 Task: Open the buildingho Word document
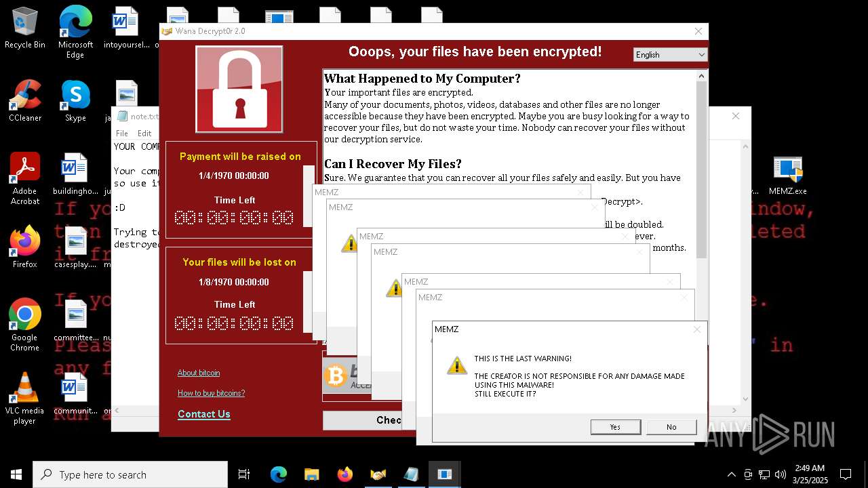click(75, 175)
